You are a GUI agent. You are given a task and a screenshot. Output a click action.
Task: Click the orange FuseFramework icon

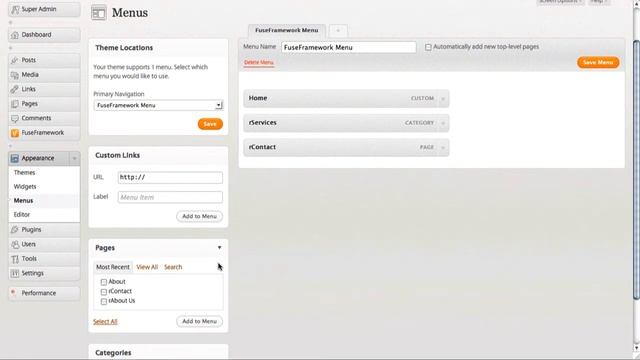(15, 133)
